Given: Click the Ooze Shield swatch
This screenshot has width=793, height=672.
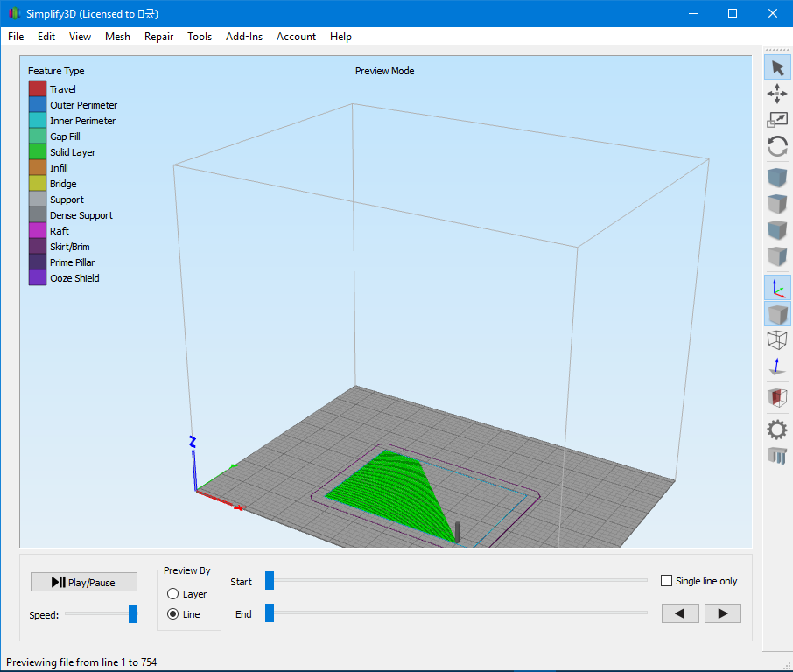Looking at the screenshot, I should click(38, 277).
